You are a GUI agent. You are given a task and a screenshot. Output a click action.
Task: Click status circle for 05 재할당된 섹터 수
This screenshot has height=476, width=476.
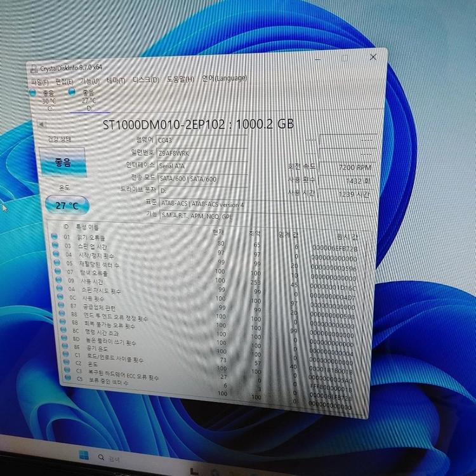(56, 262)
